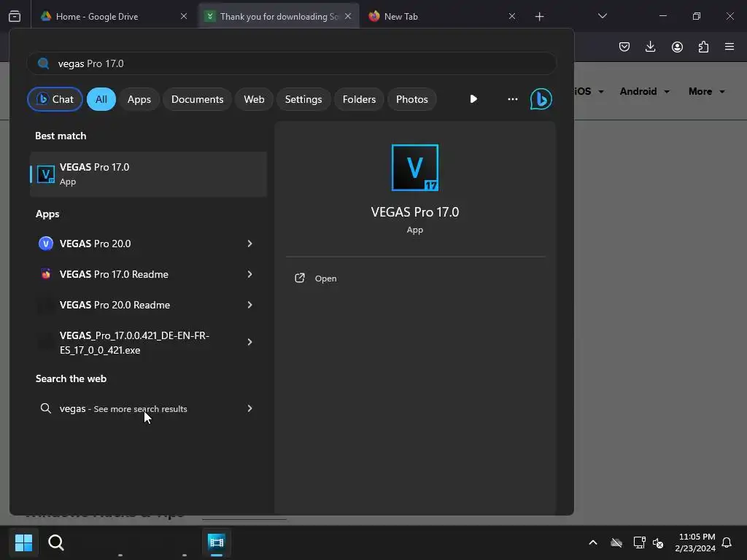Open clock and date 11:05 PM
This screenshot has height=560, width=747.
pos(695,542)
